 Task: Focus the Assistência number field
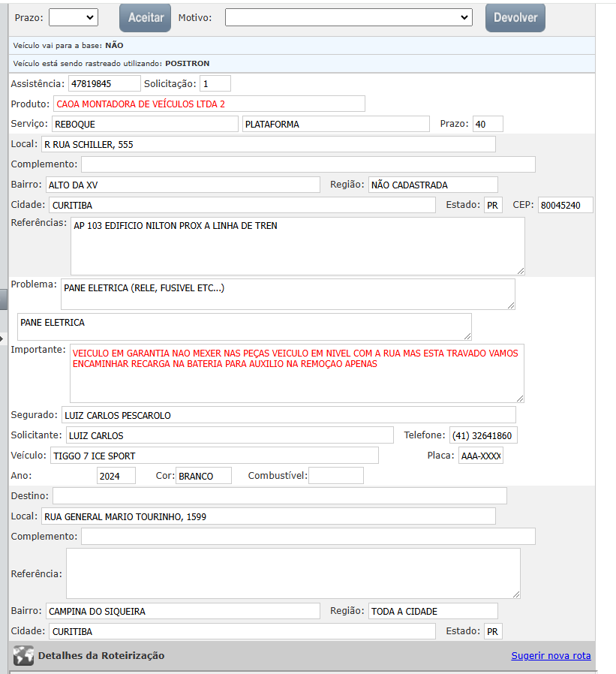104,83
